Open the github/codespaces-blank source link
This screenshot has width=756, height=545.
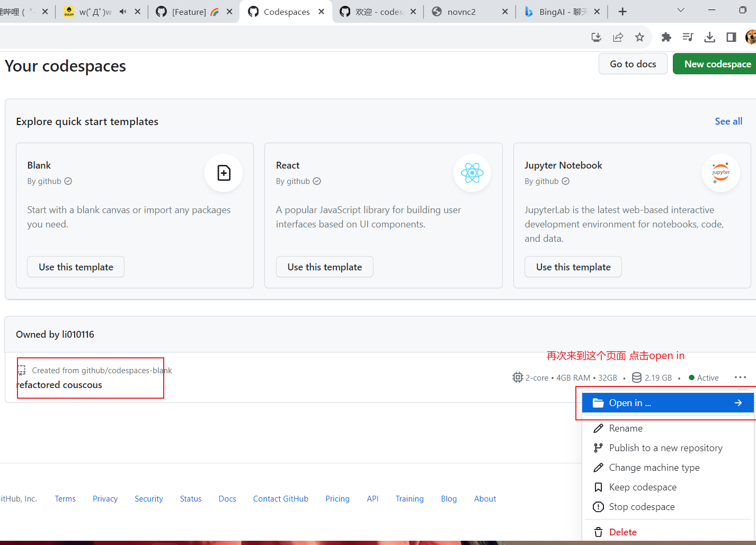point(127,371)
